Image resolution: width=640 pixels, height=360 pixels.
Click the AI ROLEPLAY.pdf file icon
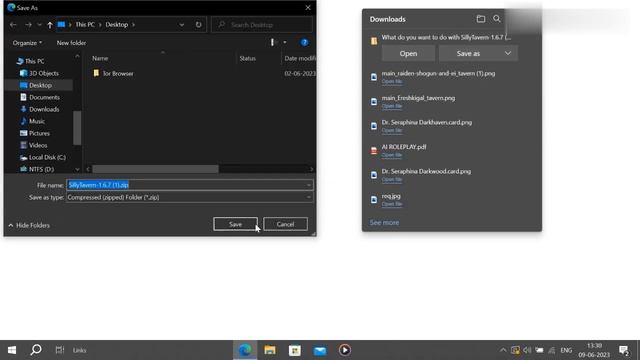[x=373, y=151]
